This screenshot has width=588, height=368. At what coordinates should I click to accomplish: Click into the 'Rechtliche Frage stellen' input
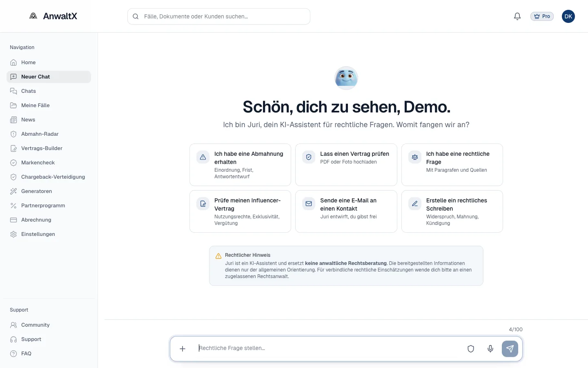click(327, 348)
